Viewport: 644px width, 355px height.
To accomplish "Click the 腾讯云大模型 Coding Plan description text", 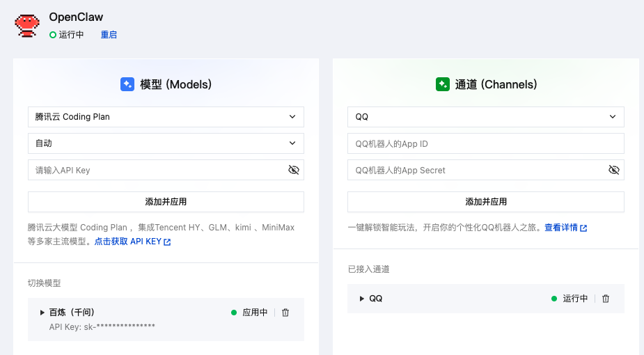I will [161, 235].
